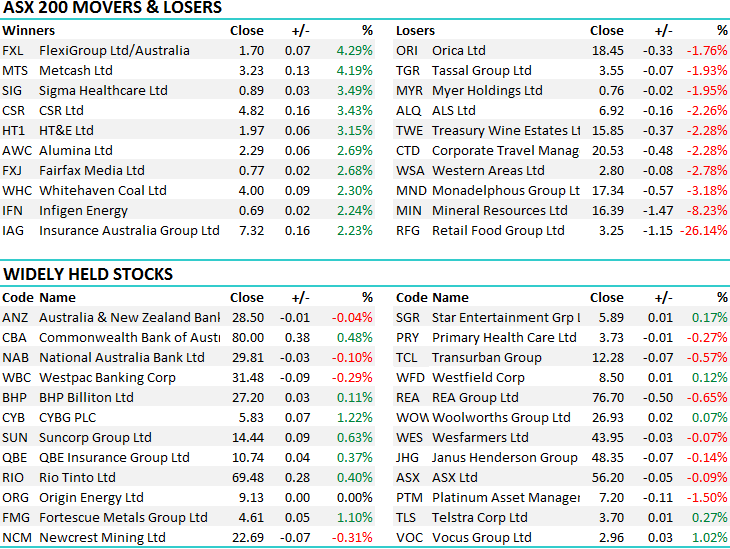Select Transurban Group entry
The width and height of the screenshot is (730, 549).
487,358
